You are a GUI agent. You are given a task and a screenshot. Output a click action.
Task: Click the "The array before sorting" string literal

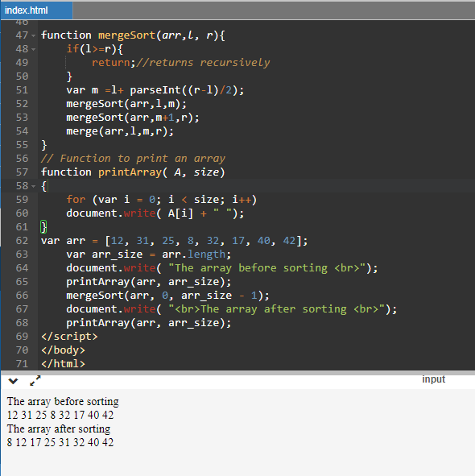[267, 268]
